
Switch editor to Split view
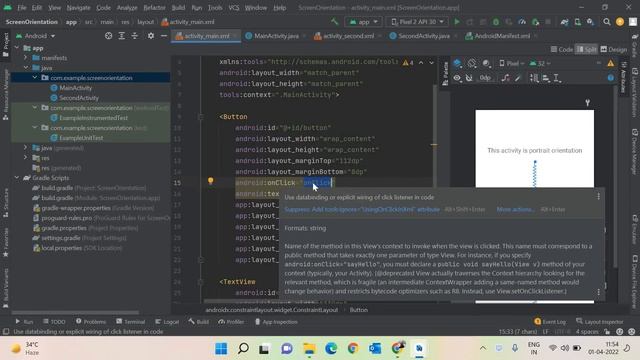[x=587, y=49]
